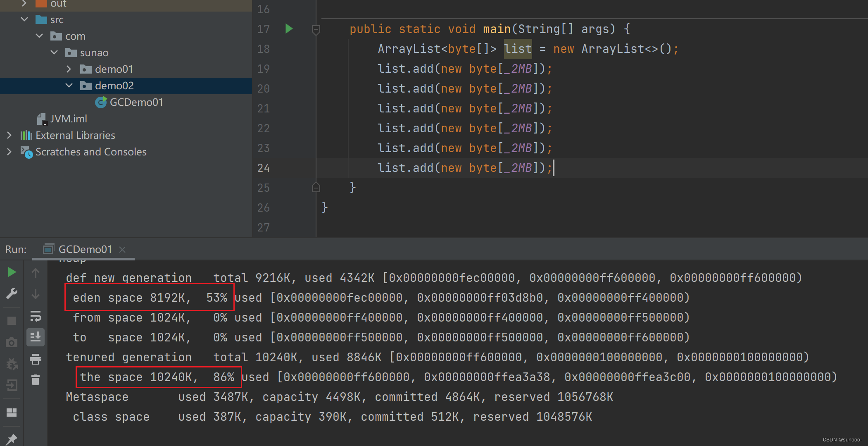Pin the Run tab with pin icon
Screen dimensions: 868x446
[12, 439]
